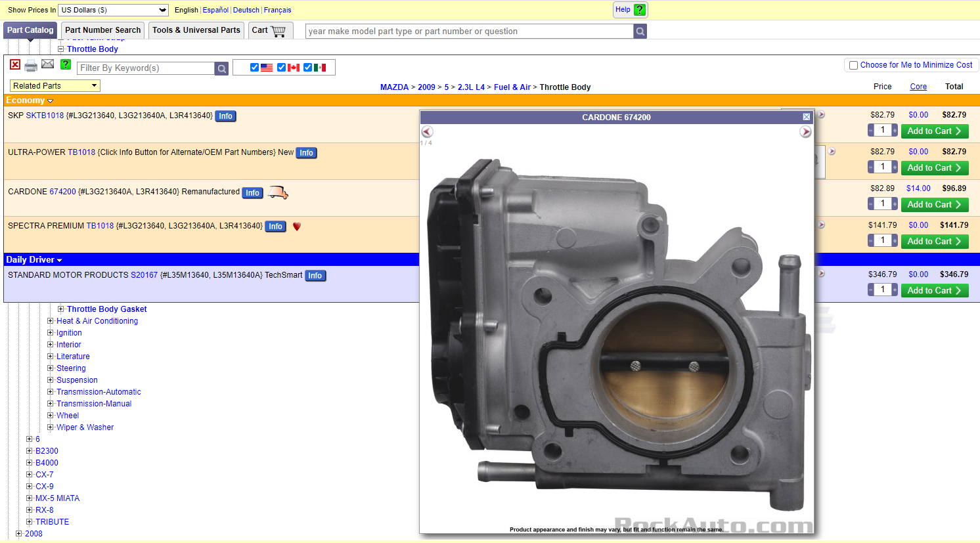This screenshot has height=543, width=980.
Task: Add SKP SKTB1018 to cart
Action: pos(934,131)
